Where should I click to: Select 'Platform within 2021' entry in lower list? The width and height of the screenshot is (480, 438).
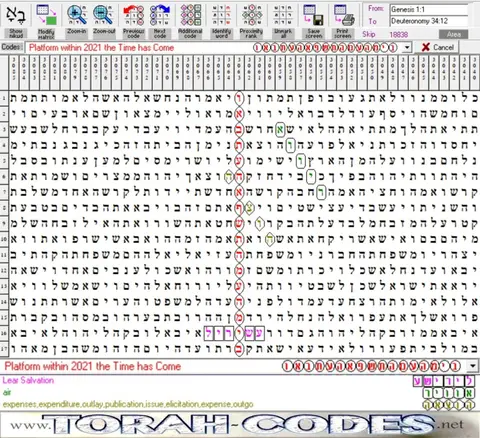point(93,366)
